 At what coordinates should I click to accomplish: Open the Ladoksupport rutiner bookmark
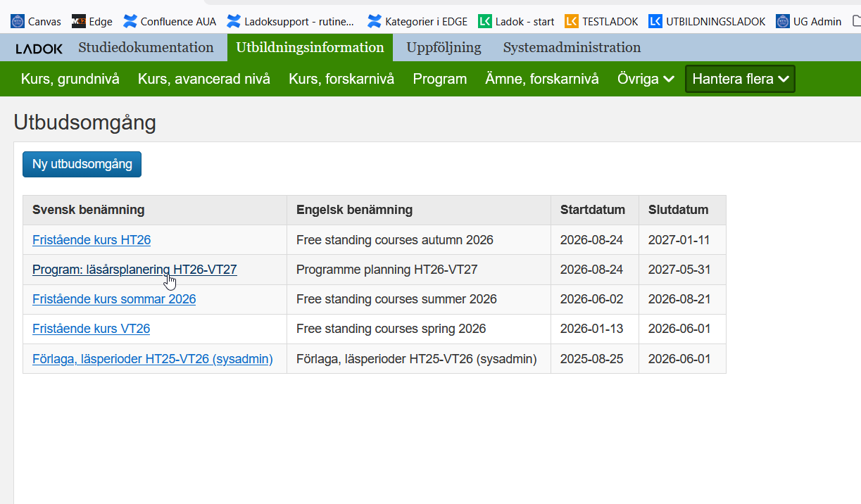click(x=291, y=21)
